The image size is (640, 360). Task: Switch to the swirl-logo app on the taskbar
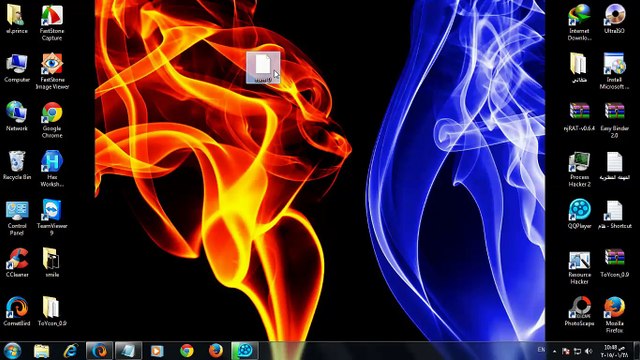coord(99,351)
